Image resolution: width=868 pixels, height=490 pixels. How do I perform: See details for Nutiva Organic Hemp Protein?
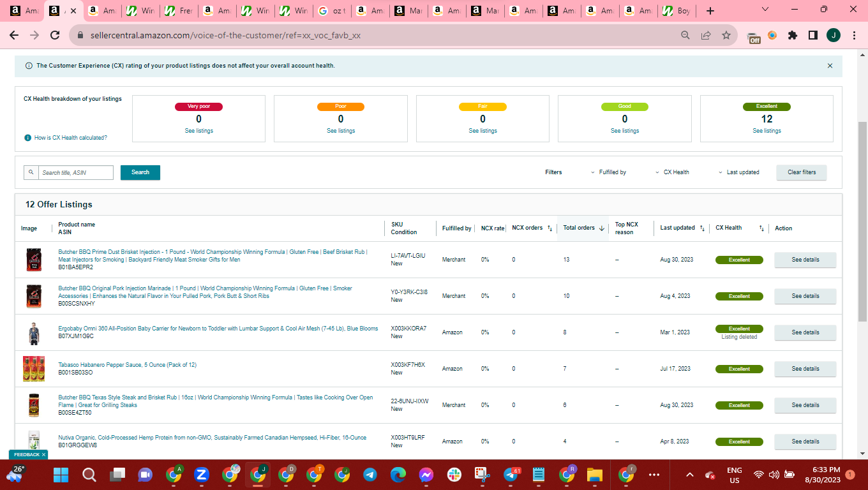click(x=805, y=442)
